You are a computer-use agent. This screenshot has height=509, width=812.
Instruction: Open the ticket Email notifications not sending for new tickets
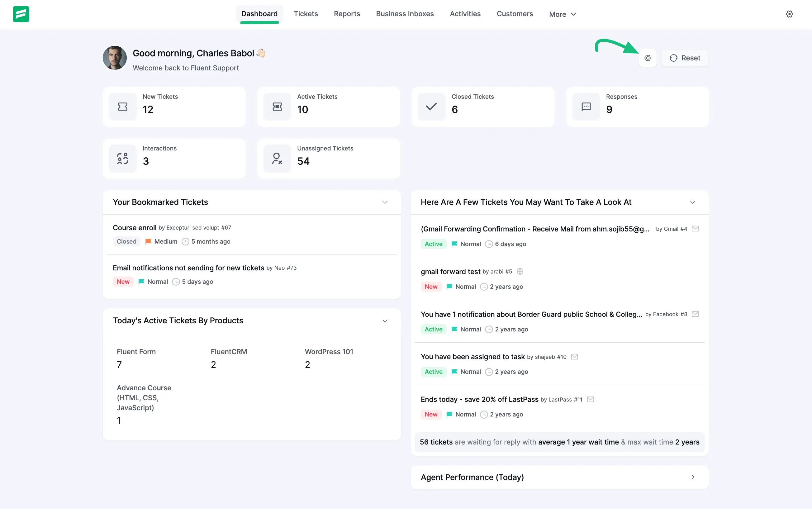click(188, 268)
